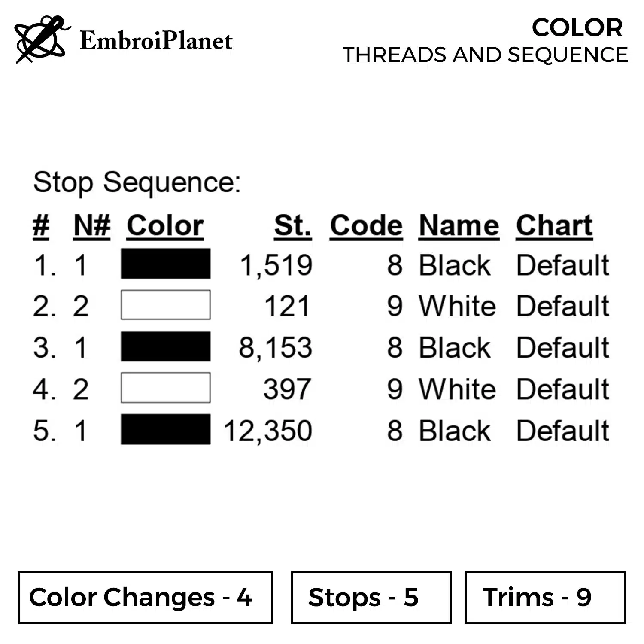Select the black swatch in row 1
The width and height of the screenshot is (644, 644).
pos(166,264)
